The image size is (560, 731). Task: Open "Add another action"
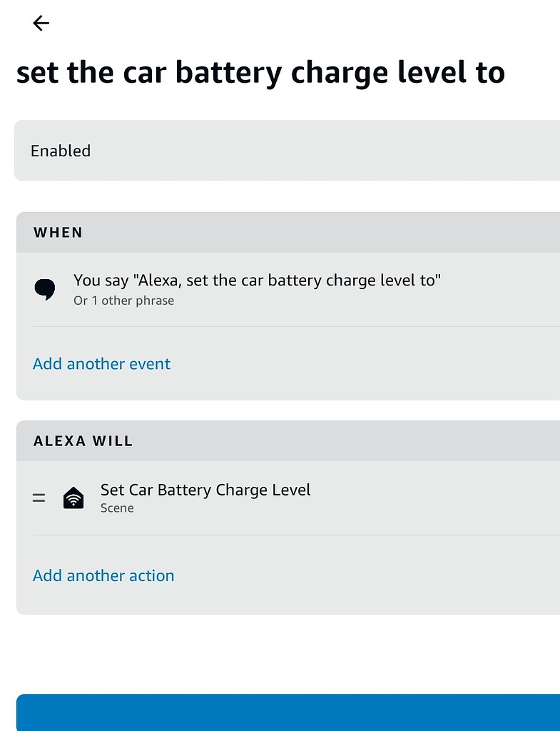(x=103, y=575)
